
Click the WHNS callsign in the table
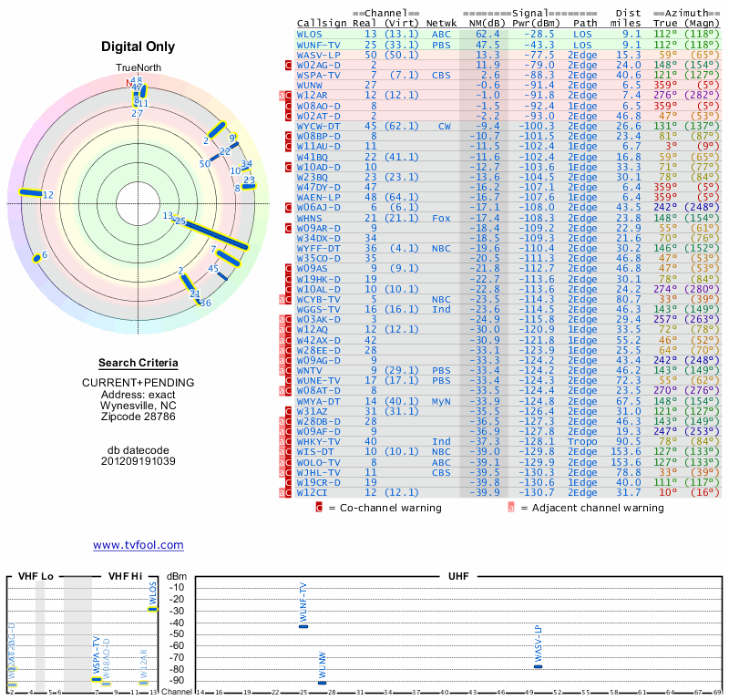[x=310, y=219]
